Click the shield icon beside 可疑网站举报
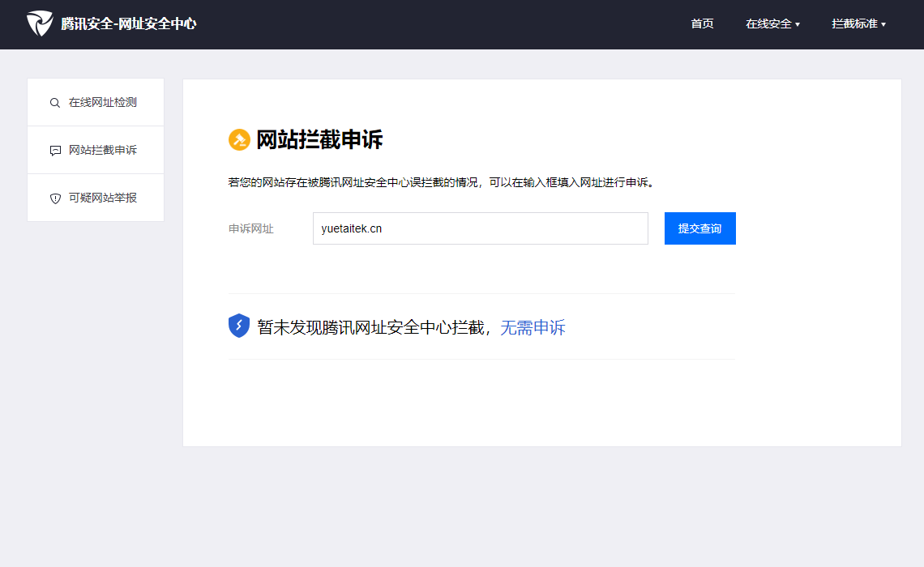924x567 pixels. [55, 198]
